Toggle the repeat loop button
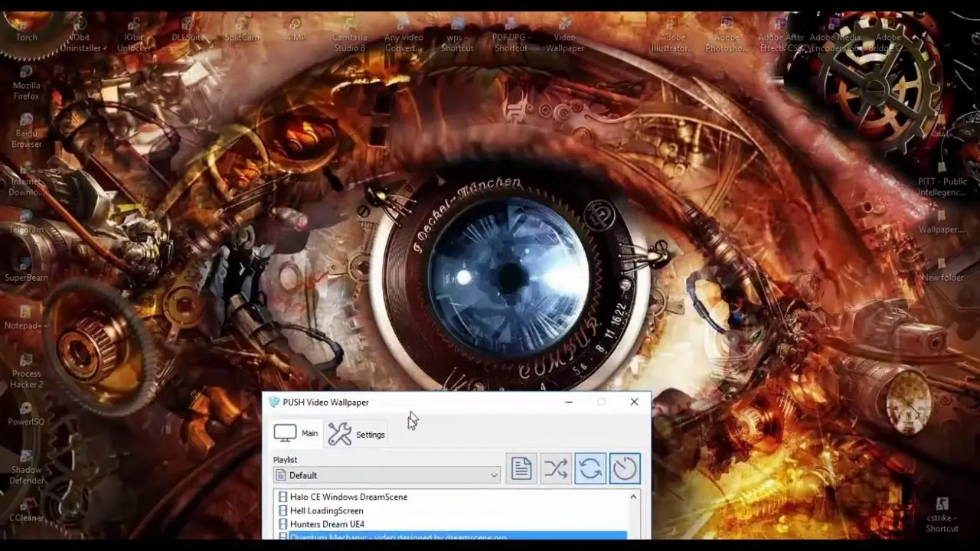 pyautogui.click(x=590, y=468)
